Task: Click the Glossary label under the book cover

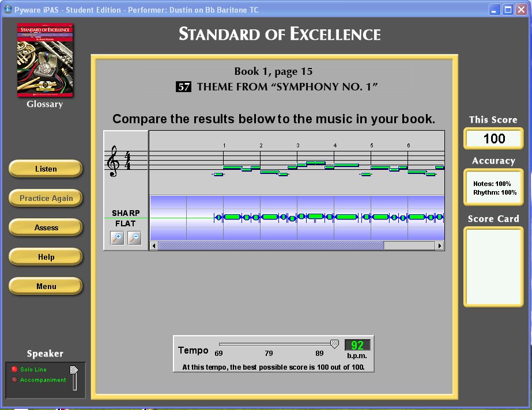Action: pos(44,104)
